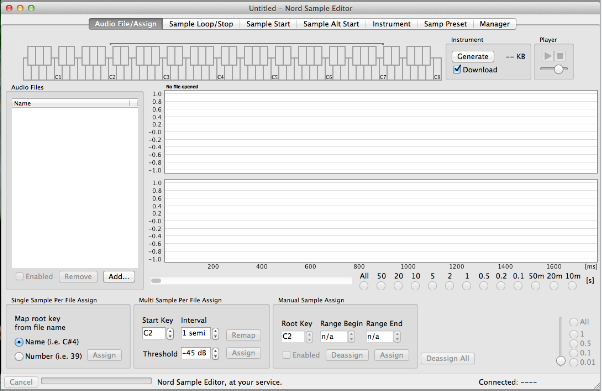Click the Deassign button
Image resolution: width=602 pixels, height=391 pixels.
click(x=347, y=355)
